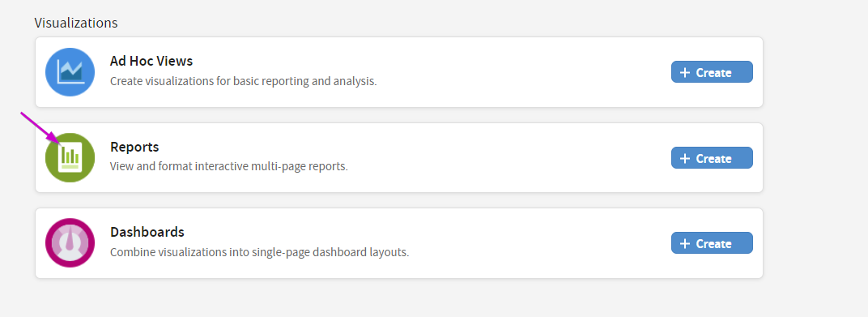The image size is (868, 317).
Task: Click the plus icon in Ad Hoc Views Create
Action: (x=685, y=73)
